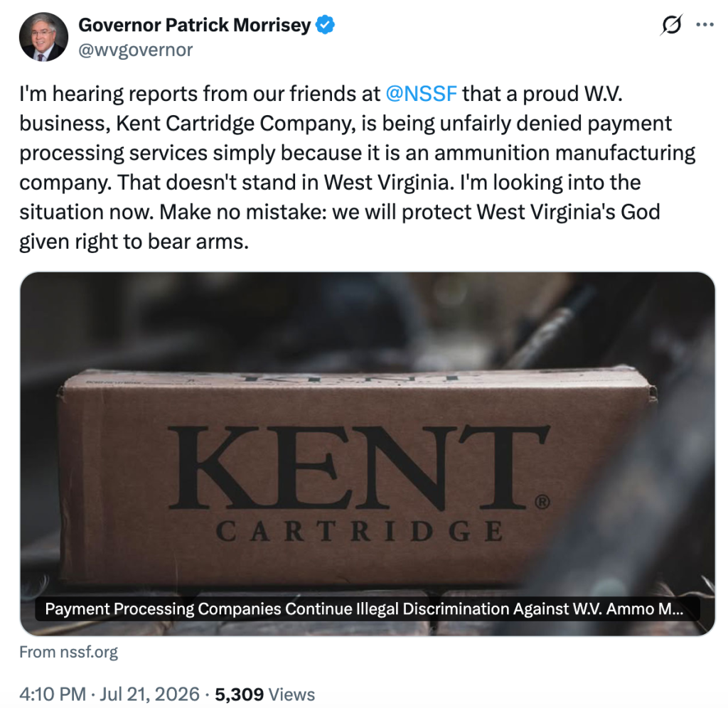The height and width of the screenshot is (708, 728).
Task: Click the large KENT logo on box
Action: tap(358, 468)
